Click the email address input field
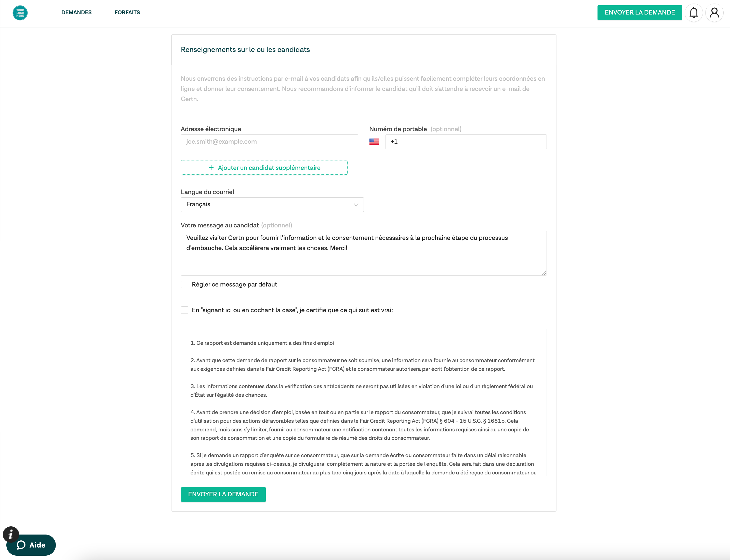The width and height of the screenshot is (730, 560). point(269,141)
